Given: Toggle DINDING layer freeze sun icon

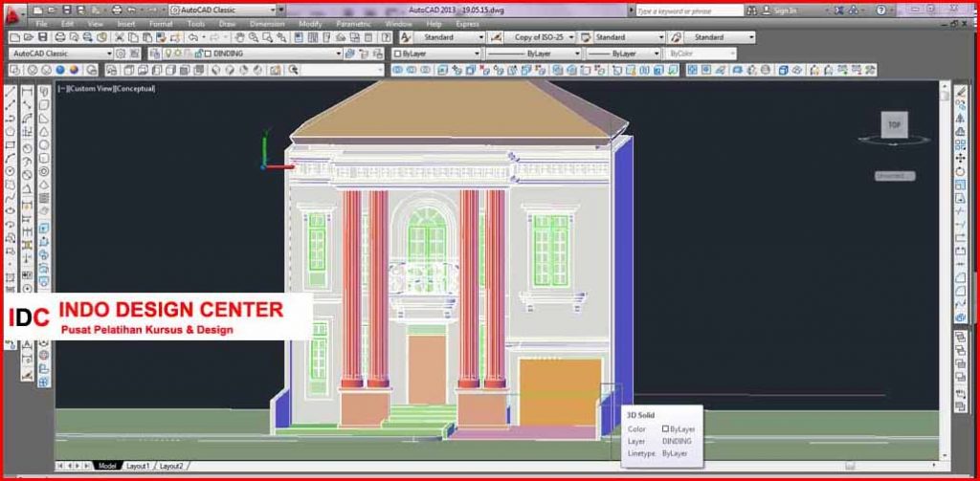Looking at the screenshot, I should 177,54.
